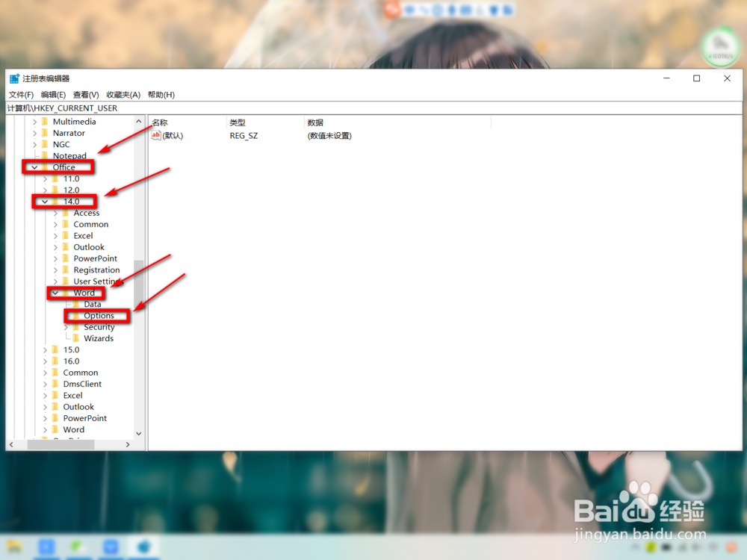Screen dimensions: 747x560
Task: Click the Registry Editor icon in title bar
Action: click(x=13, y=78)
